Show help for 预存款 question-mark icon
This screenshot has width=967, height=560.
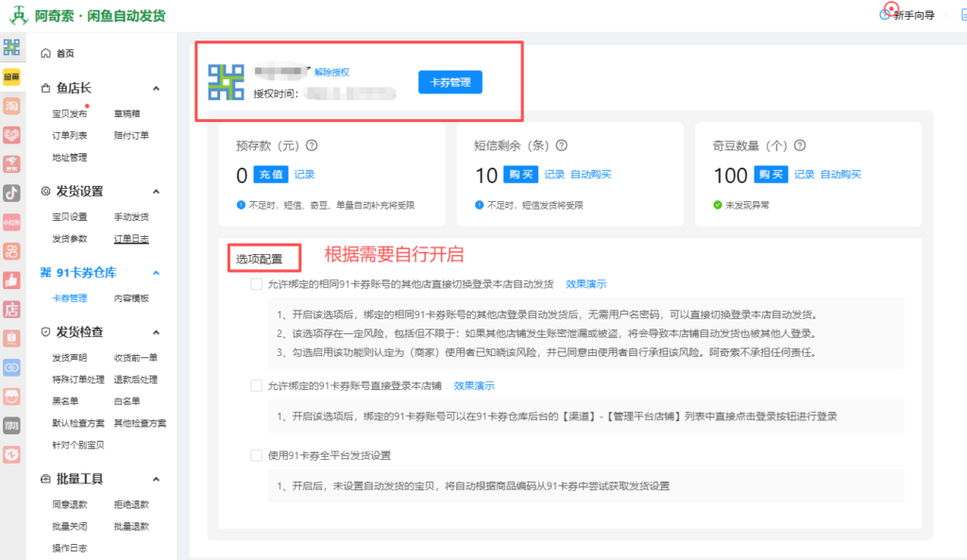click(x=312, y=145)
